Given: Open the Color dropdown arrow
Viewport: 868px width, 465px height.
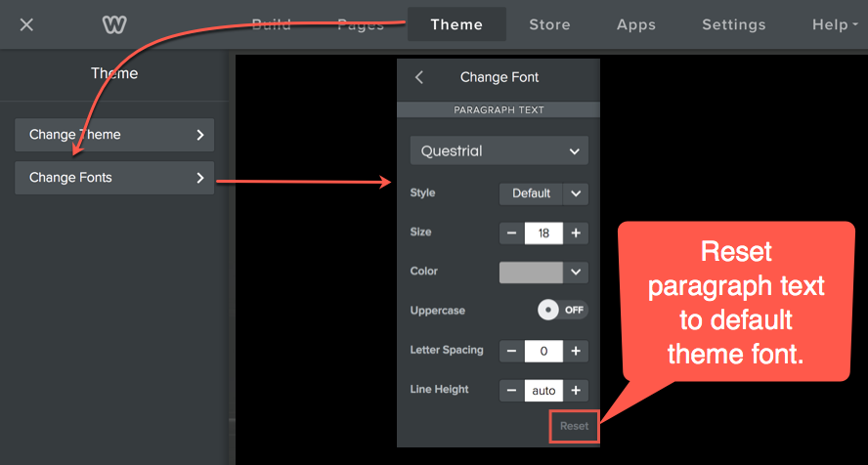Looking at the screenshot, I should [x=576, y=273].
